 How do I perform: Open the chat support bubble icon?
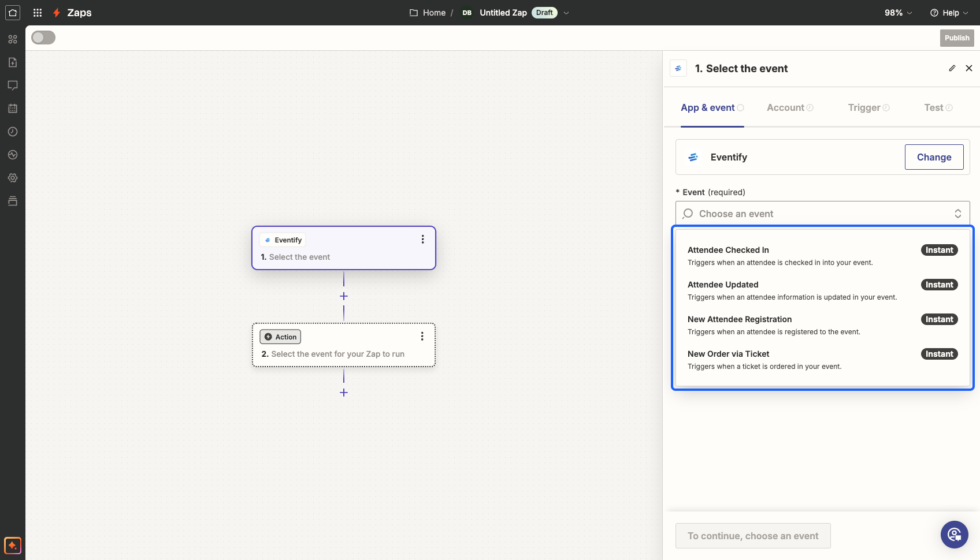[x=955, y=535]
